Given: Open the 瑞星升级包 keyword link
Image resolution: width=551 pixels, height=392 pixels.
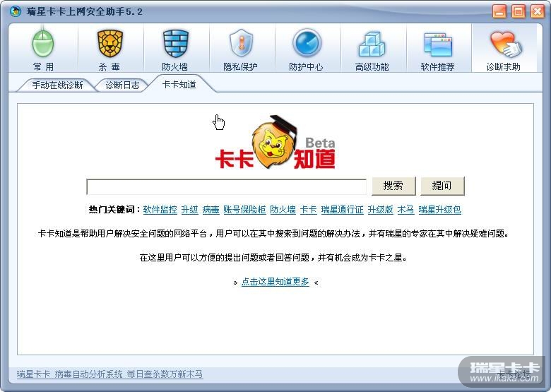Looking at the screenshot, I should pos(439,210).
